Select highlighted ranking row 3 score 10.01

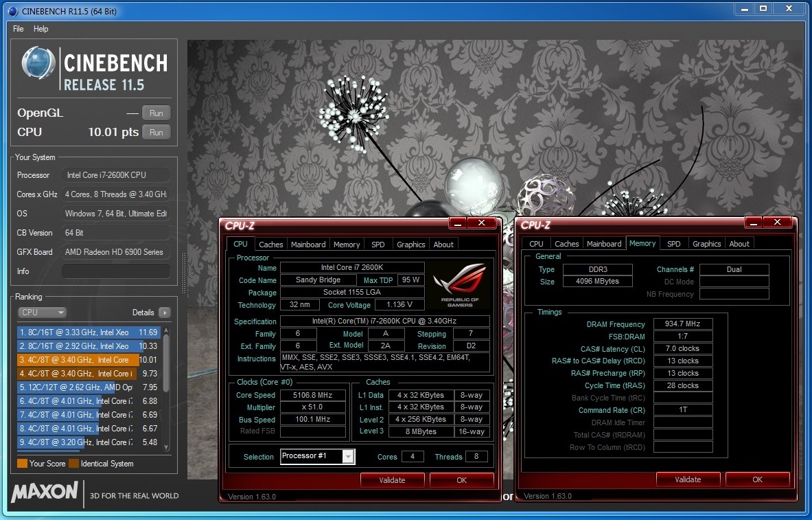(89, 360)
